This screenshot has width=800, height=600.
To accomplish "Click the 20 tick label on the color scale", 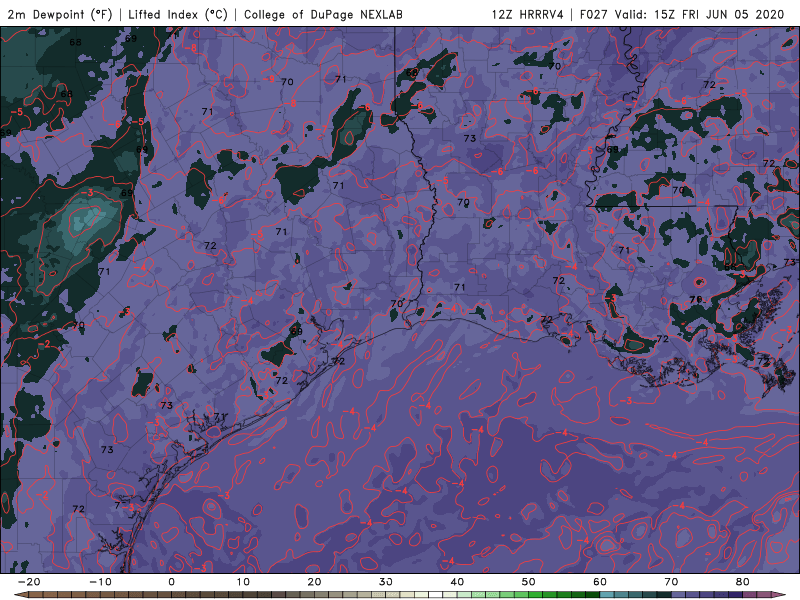I will click(x=314, y=582).
